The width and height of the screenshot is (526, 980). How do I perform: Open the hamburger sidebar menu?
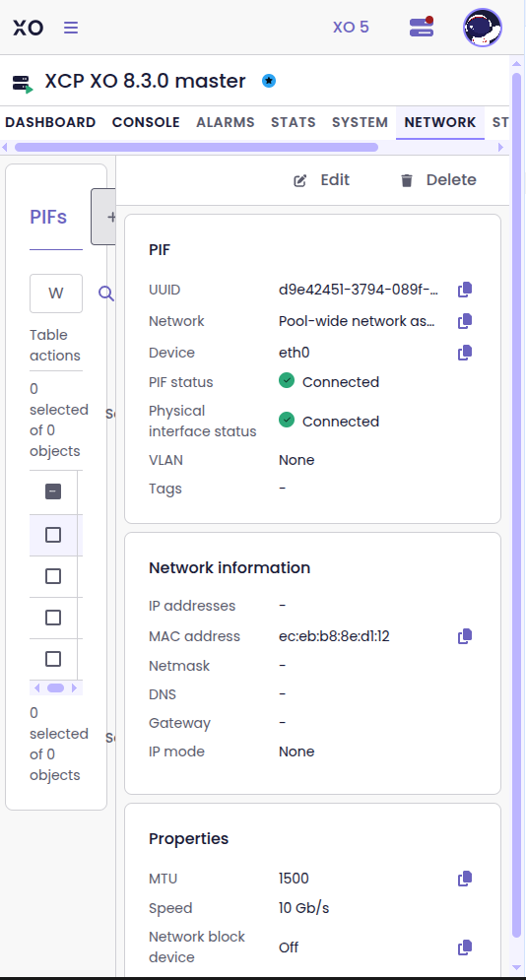pyautogui.click(x=71, y=28)
